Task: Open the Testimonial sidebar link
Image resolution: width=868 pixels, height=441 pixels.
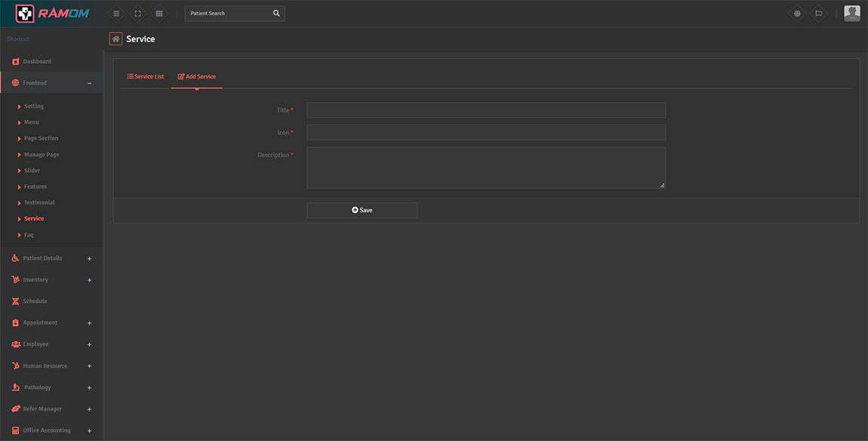Action: (39, 202)
